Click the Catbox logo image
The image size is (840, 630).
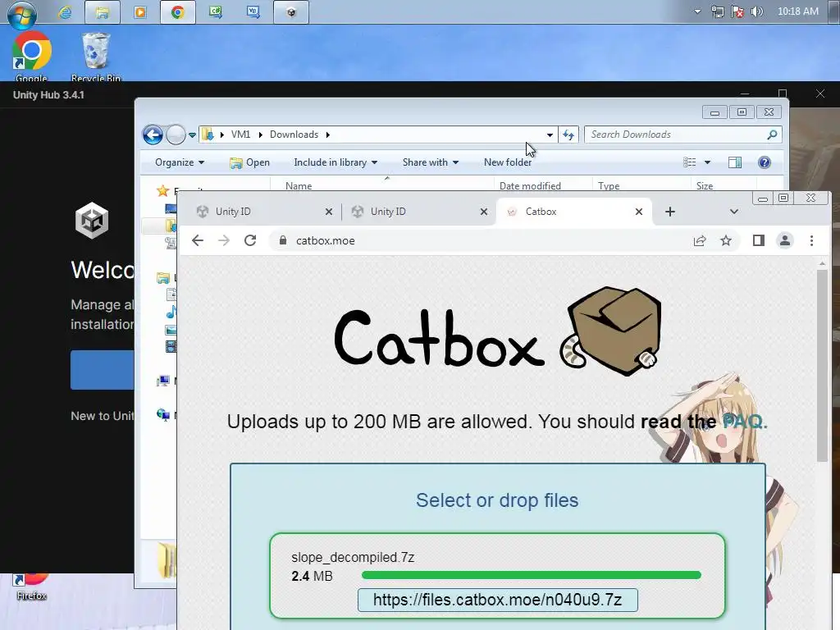pos(497,332)
